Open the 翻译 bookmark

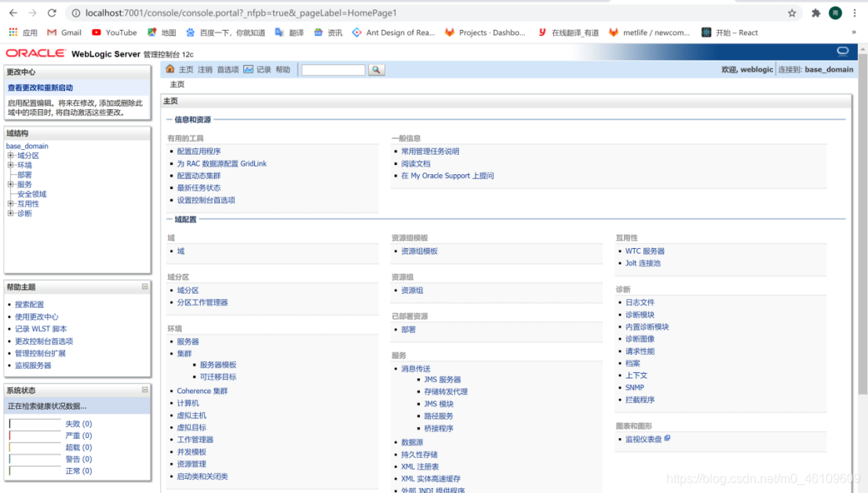[289, 33]
